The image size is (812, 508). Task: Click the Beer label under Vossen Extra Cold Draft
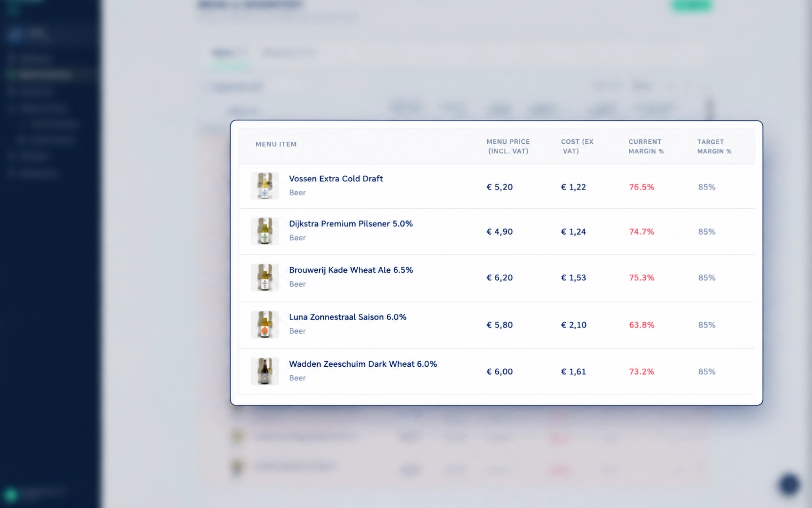297,193
